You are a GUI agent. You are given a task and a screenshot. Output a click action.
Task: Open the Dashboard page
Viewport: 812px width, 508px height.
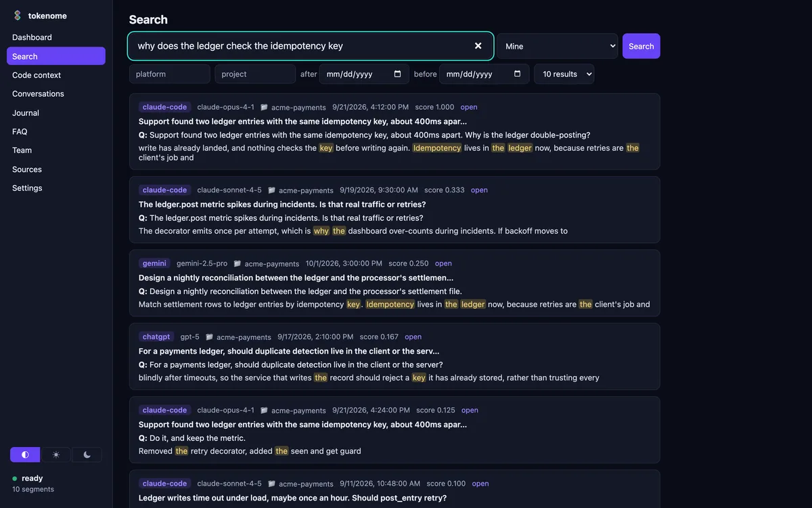56,37
